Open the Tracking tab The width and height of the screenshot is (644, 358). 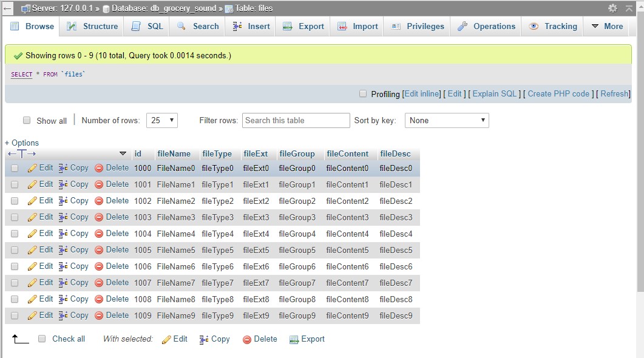pos(553,26)
